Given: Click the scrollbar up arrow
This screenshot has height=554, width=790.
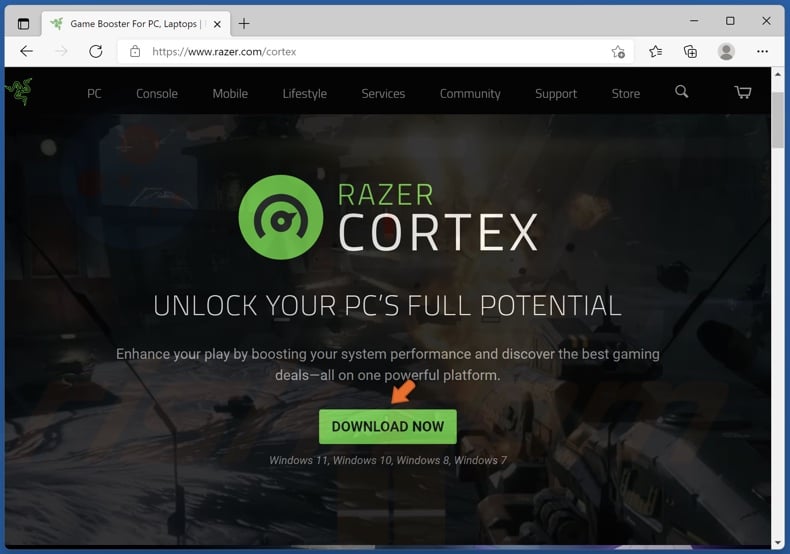Looking at the screenshot, I should click(x=777, y=74).
